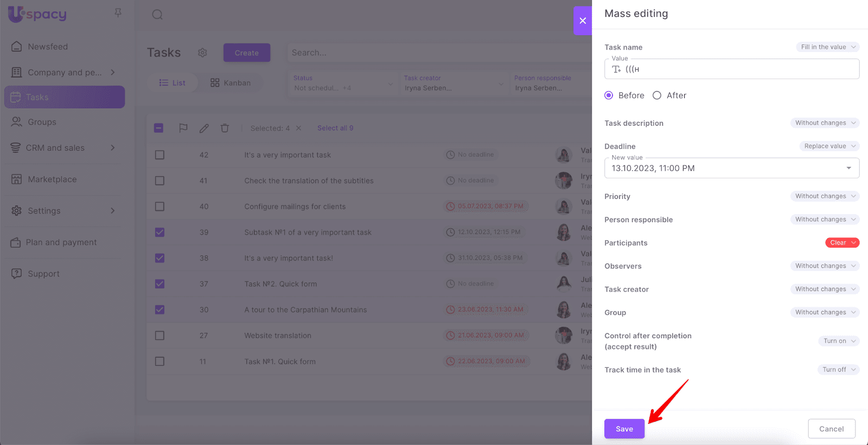Click the overdue clock icon on task 40

[450, 207]
